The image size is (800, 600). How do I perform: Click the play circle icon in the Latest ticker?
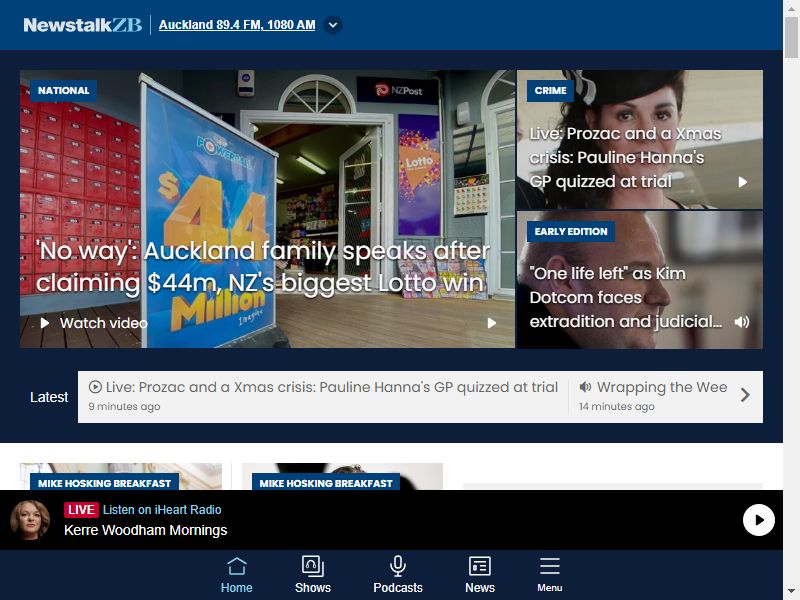point(95,387)
